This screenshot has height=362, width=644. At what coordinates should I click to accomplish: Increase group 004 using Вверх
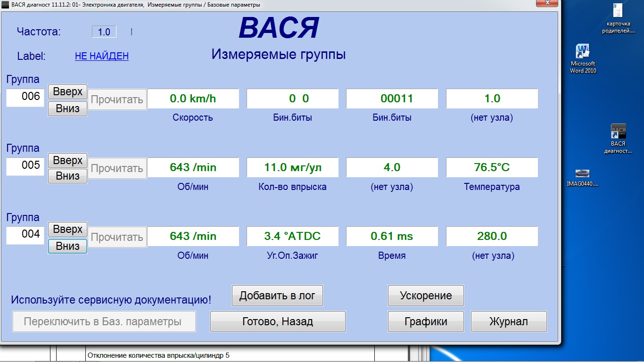pos(67,230)
